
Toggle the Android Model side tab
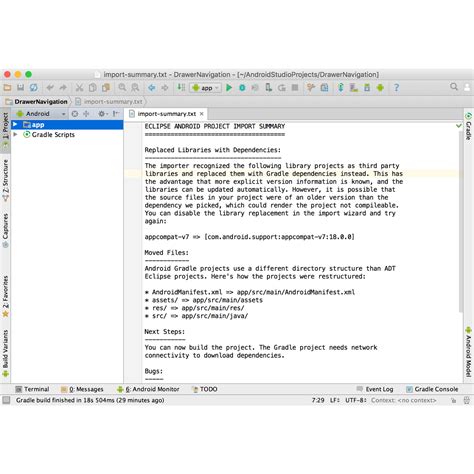(x=468, y=352)
